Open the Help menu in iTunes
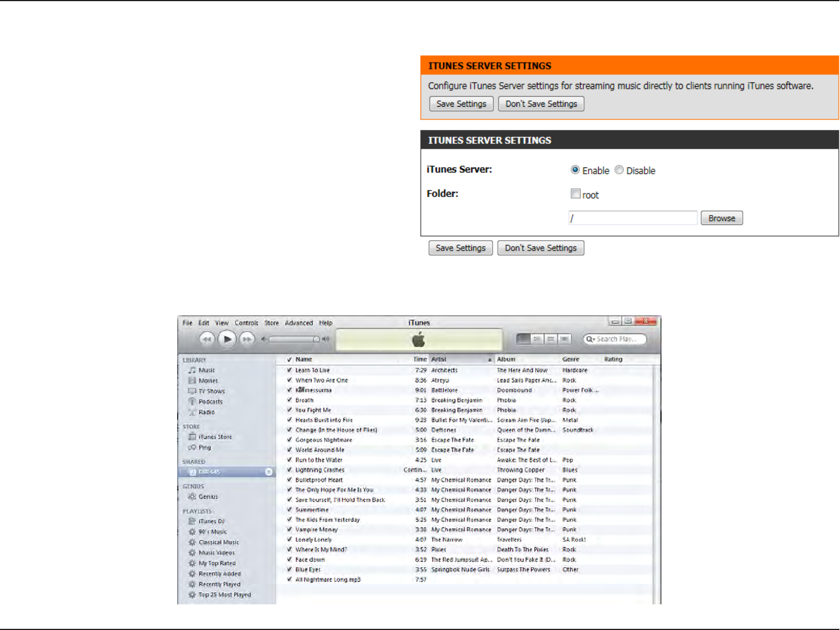The image size is (840, 630). click(x=326, y=323)
